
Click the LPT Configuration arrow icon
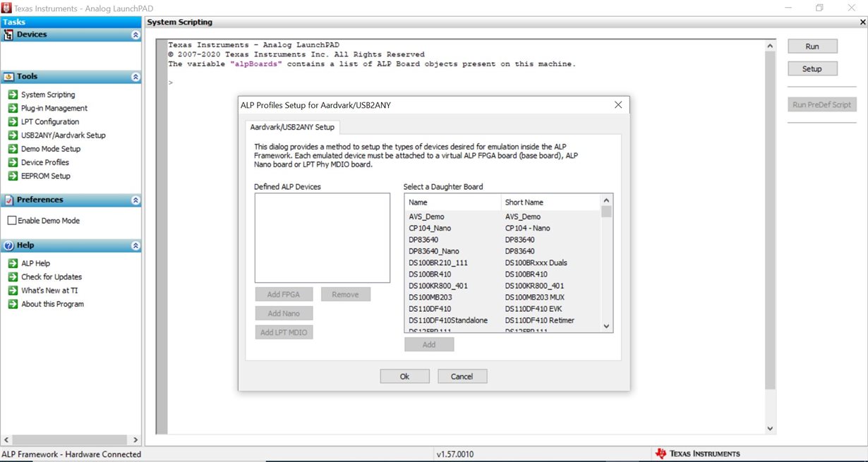[13, 121]
